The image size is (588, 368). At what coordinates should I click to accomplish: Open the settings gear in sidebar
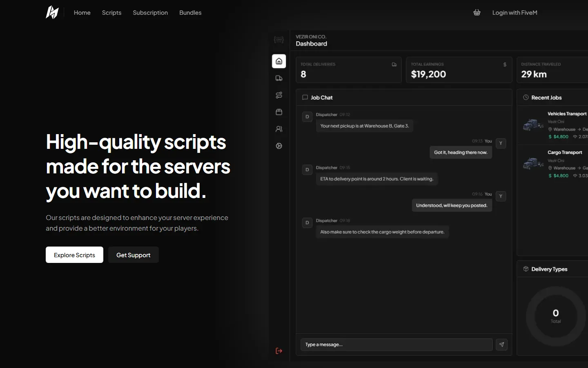pos(279,146)
